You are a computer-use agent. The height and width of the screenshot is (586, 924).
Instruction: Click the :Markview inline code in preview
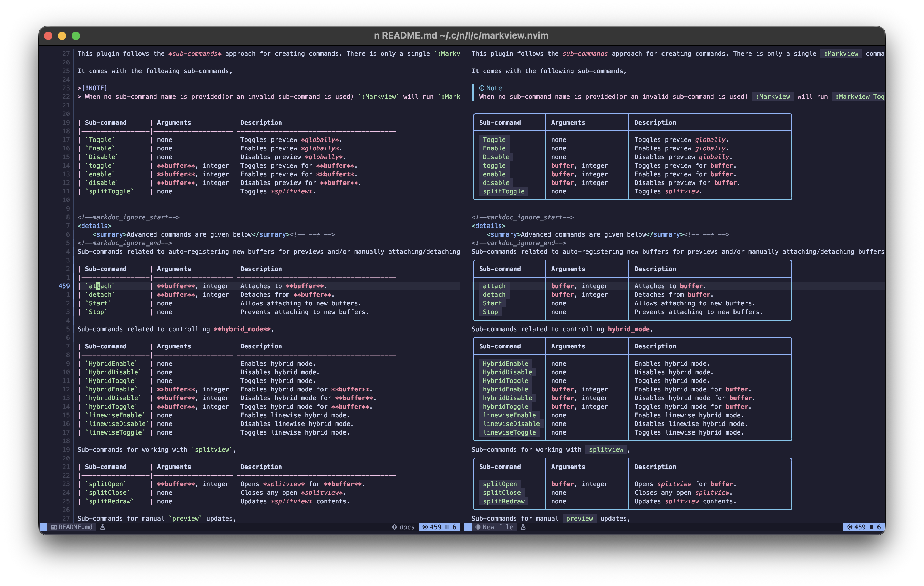coord(840,54)
